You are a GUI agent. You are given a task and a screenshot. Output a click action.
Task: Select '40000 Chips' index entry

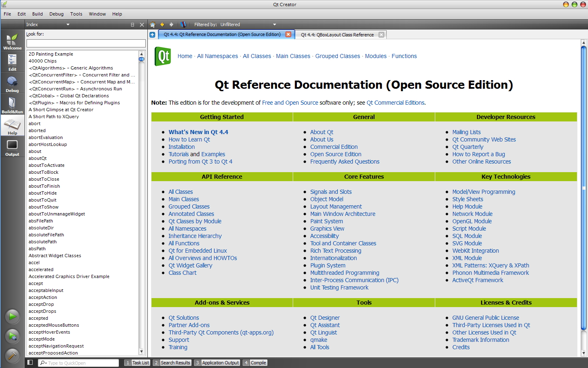43,61
